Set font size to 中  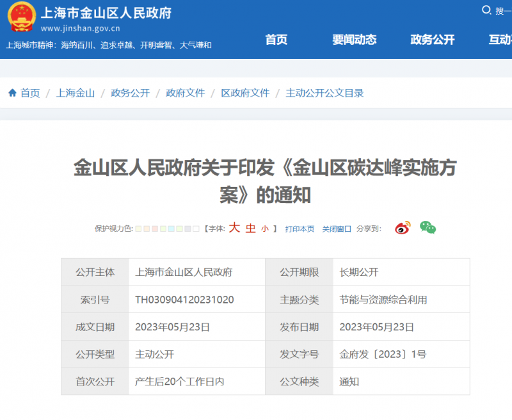click(250, 229)
